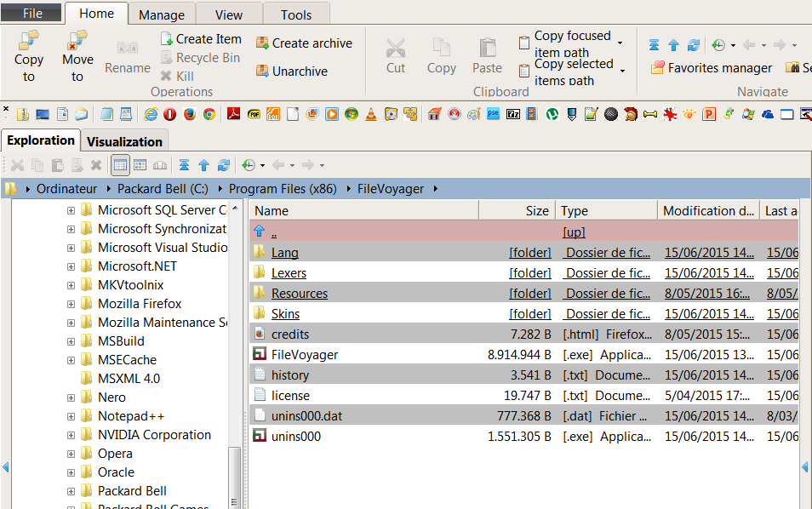This screenshot has width=812, height=509.
Task: Expand the Mozilla Firefox tree folder
Action: coord(71,304)
